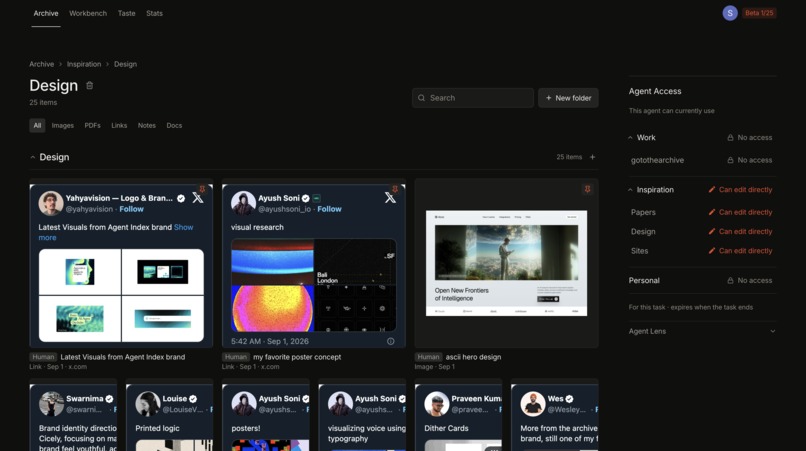Select the All filter
This screenshot has width=806, height=451.
[x=37, y=125]
